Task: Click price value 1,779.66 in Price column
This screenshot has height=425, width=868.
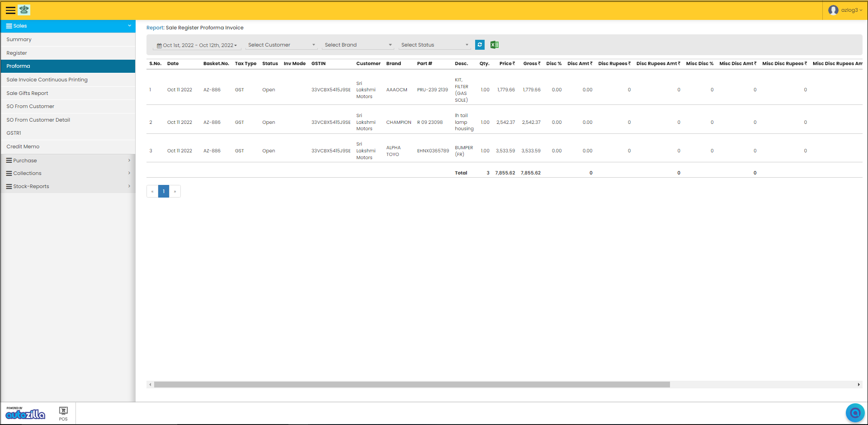Action: (506, 90)
